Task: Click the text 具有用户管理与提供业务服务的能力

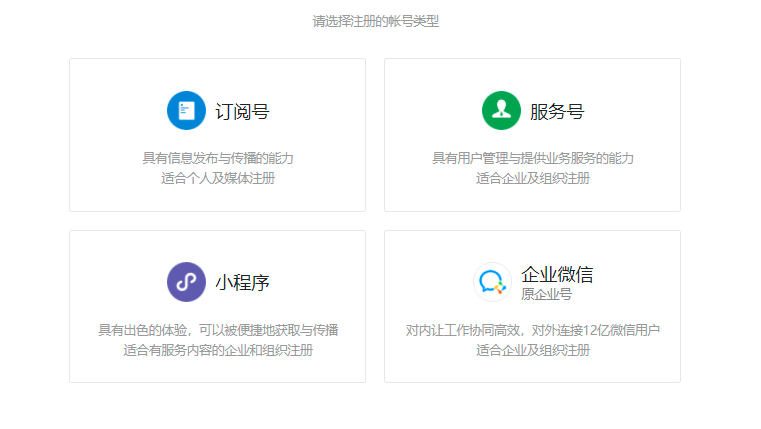Action: pyautogui.click(x=533, y=158)
